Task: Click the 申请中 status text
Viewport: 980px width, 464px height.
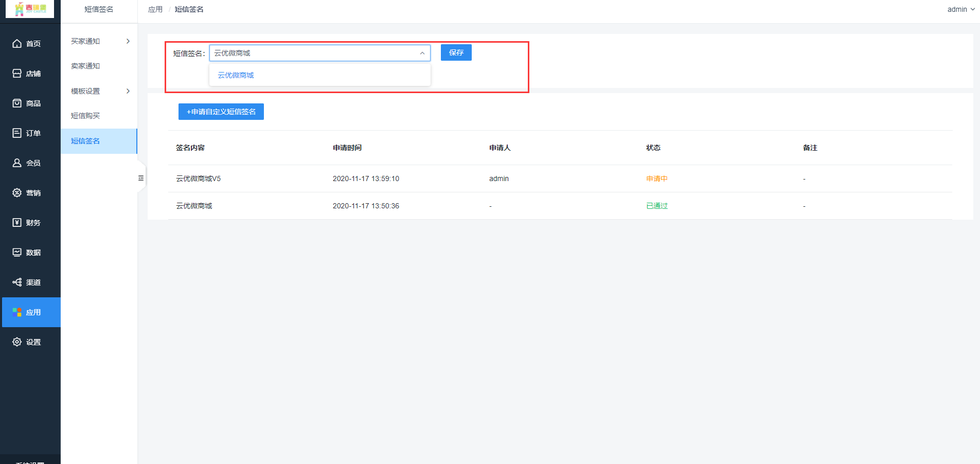Action: point(657,179)
